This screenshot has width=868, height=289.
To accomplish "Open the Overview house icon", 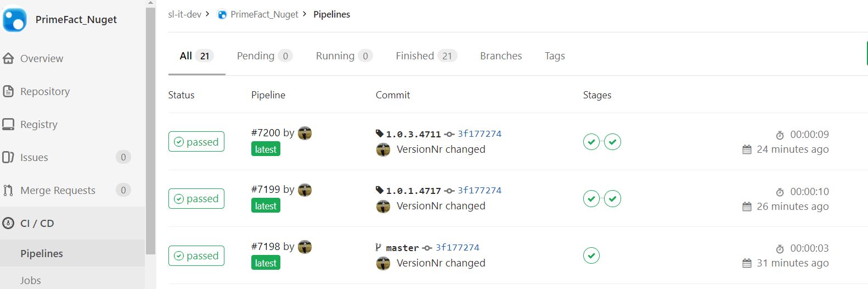I will point(8,59).
